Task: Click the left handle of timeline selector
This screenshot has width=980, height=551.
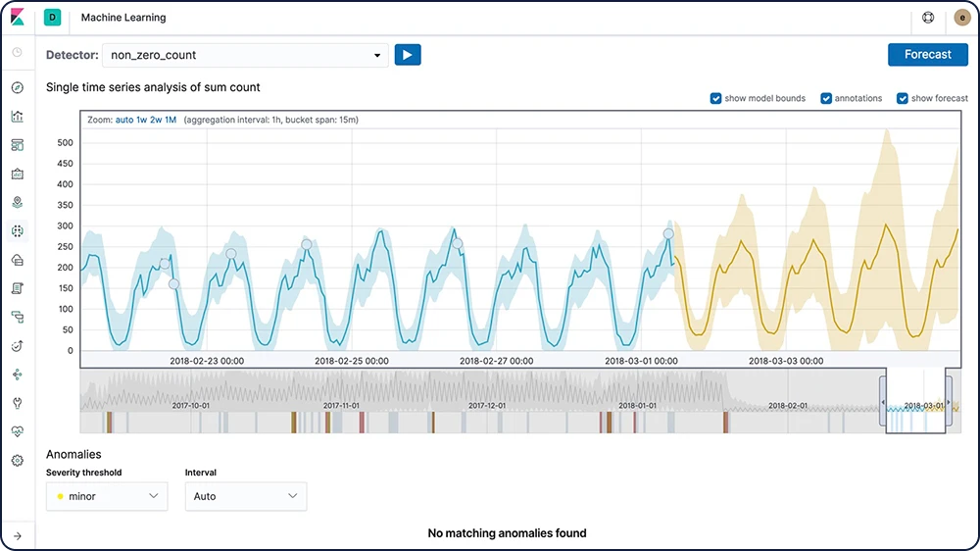Action: pyautogui.click(x=881, y=404)
